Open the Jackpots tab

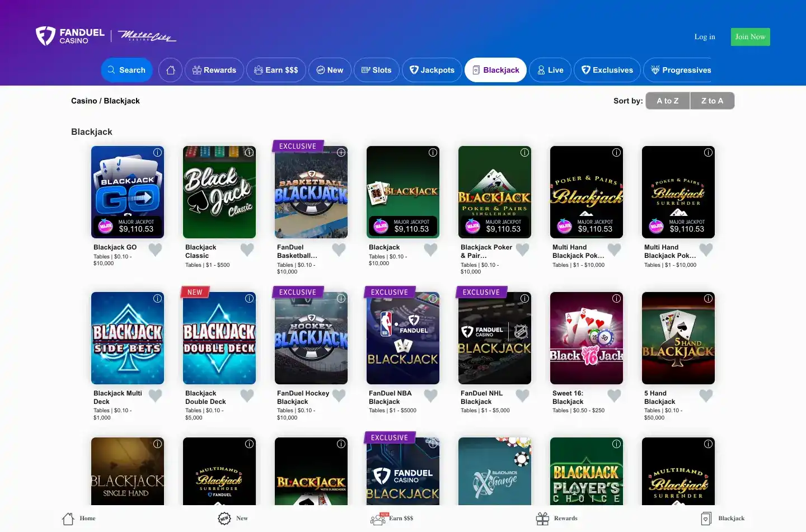pos(432,70)
